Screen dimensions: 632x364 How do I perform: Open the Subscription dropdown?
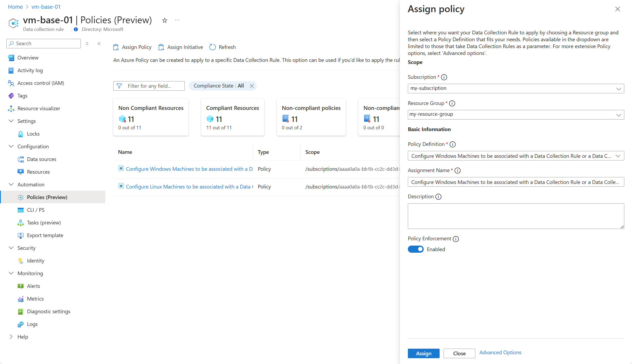point(516,89)
